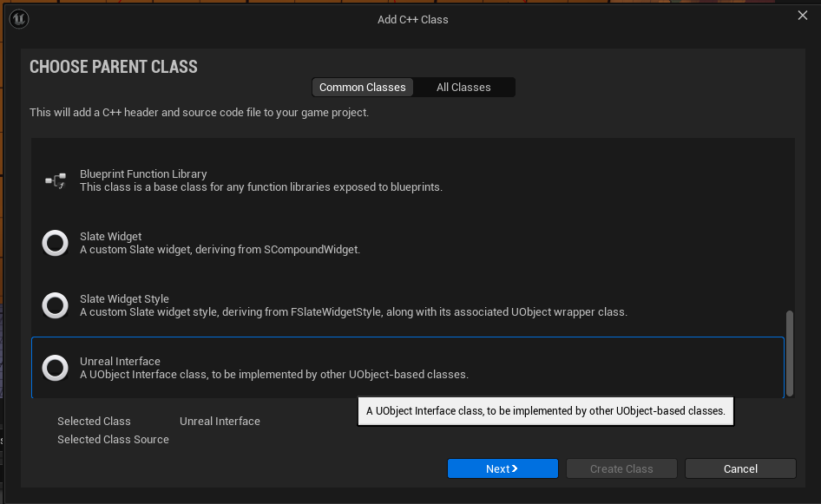This screenshot has width=821, height=504.
Task: Click the Unreal Interface circle icon
Action: pos(55,368)
